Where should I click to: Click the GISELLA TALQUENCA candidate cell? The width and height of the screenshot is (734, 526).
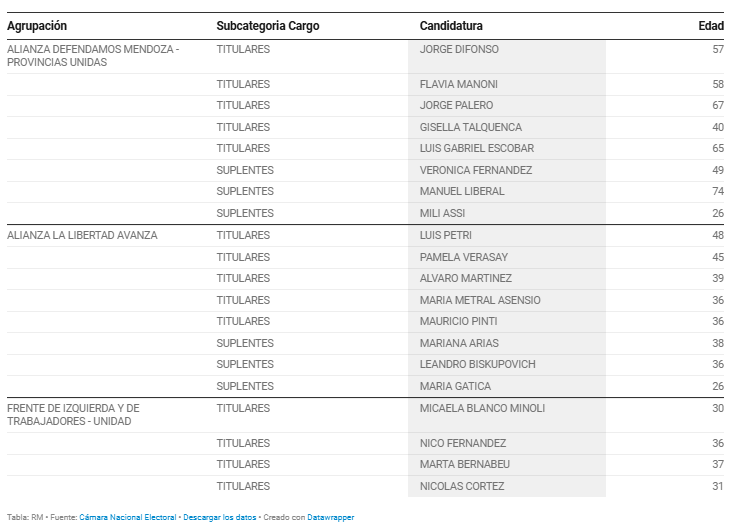click(471, 127)
